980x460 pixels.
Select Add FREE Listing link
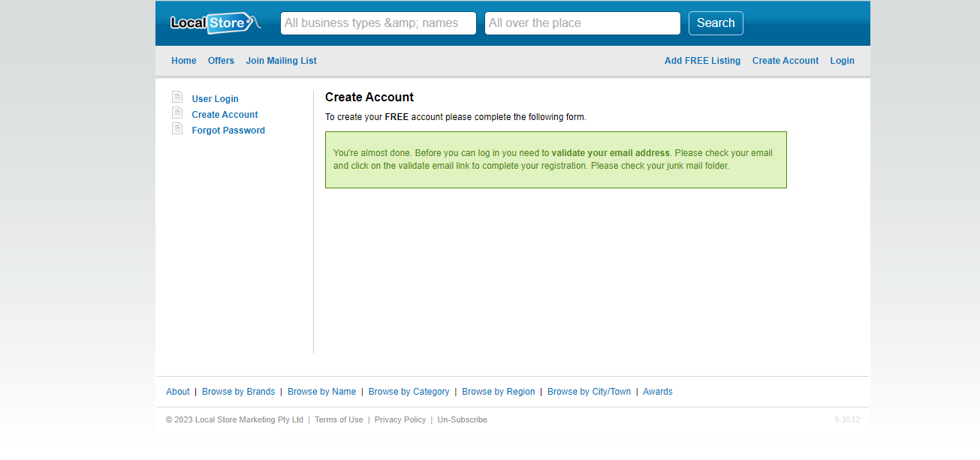(702, 61)
